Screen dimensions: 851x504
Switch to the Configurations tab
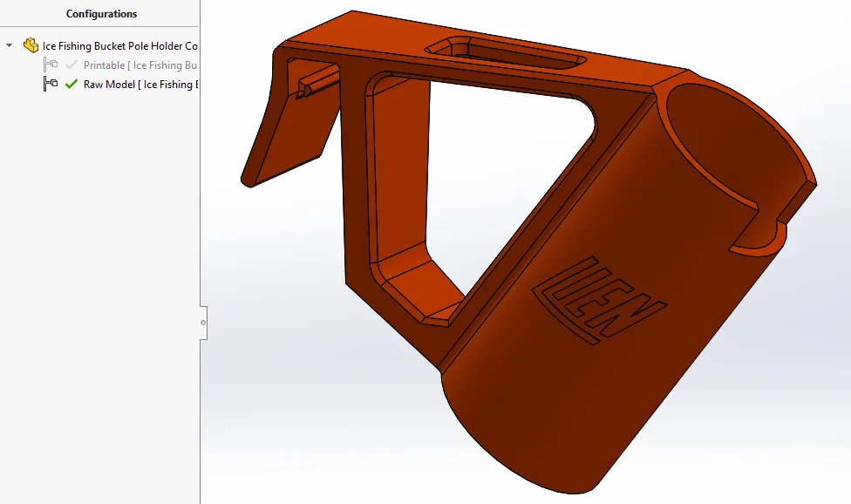pos(101,14)
